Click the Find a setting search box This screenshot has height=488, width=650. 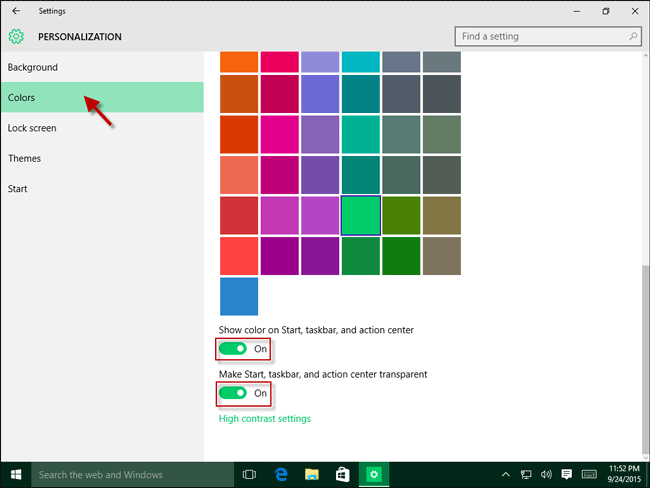(x=548, y=36)
